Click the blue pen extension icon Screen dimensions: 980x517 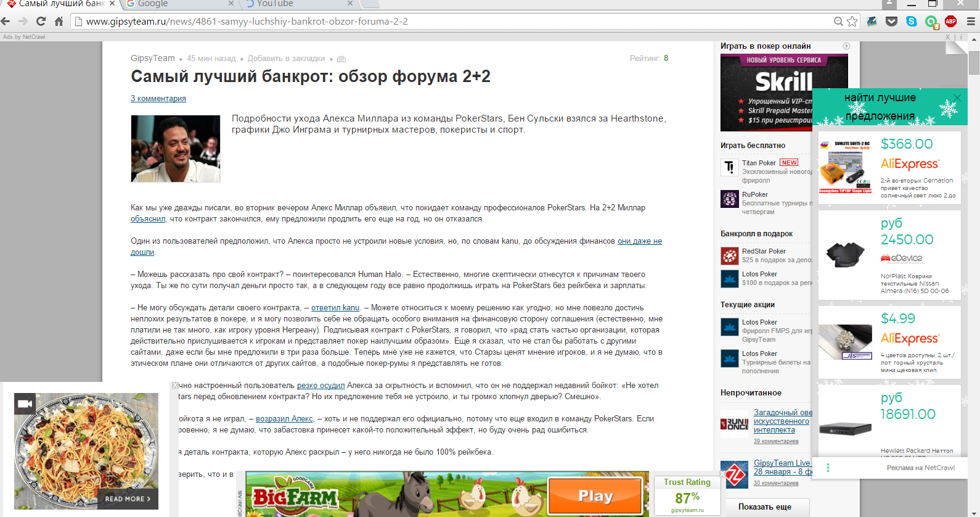(872, 22)
